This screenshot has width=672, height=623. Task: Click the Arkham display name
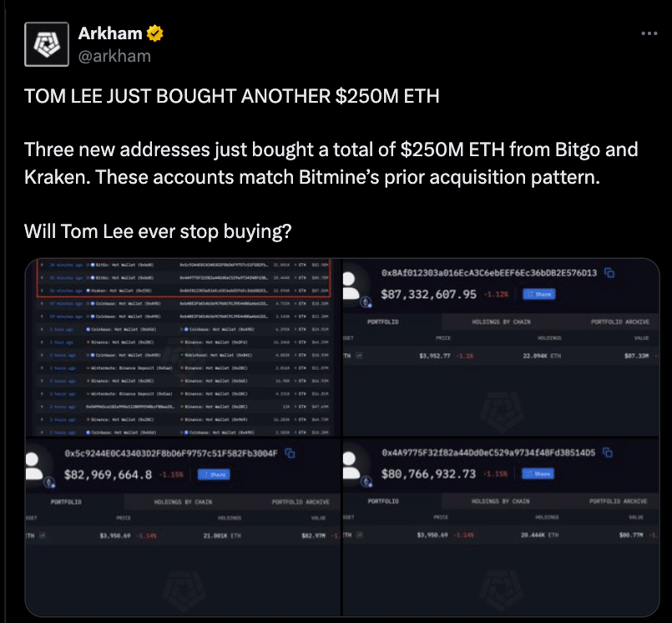[109, 34]
